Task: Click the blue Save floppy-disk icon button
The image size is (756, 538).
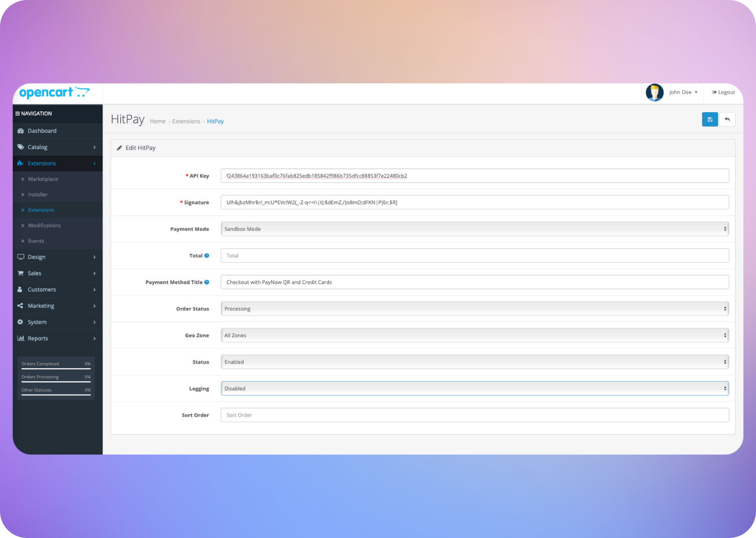Action: (x=710, y=119)
